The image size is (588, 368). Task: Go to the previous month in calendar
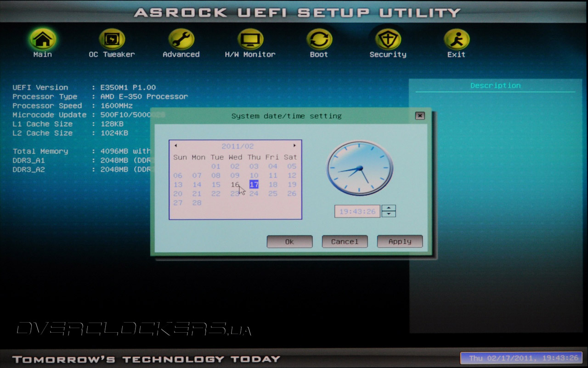(175, 146)
